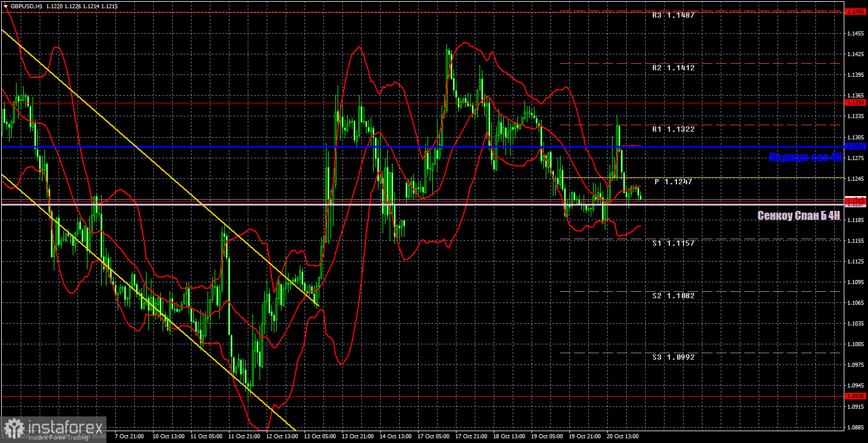
Task: Click the 20 Oct 13:00 time label
Action: coord(622,437)
